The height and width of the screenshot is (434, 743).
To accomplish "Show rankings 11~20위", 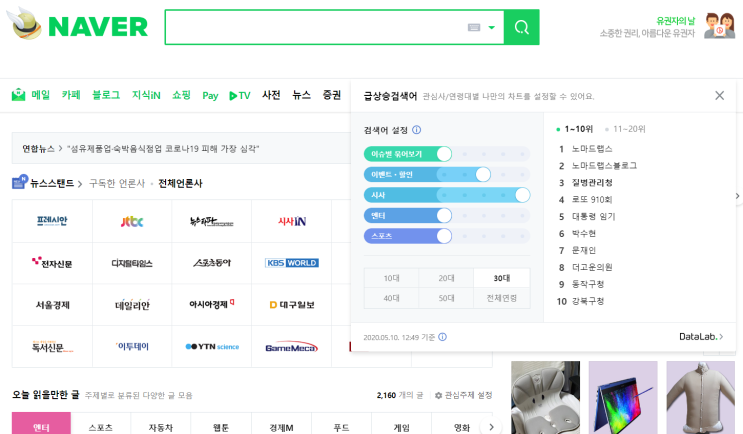I will click(x=625, y=129).
